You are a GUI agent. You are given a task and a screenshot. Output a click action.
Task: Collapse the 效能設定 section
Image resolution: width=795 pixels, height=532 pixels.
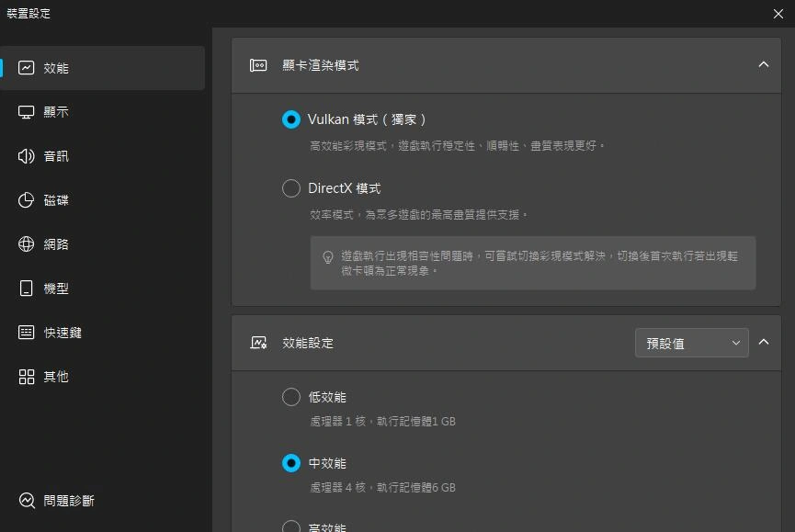[x=764, y=342]
